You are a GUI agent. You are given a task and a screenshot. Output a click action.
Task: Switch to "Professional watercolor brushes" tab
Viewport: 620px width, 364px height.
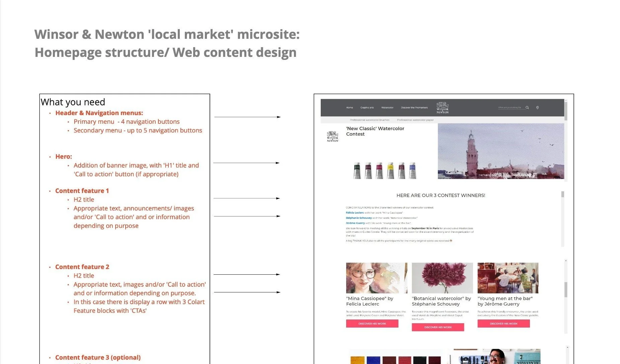tap(370, 120)
